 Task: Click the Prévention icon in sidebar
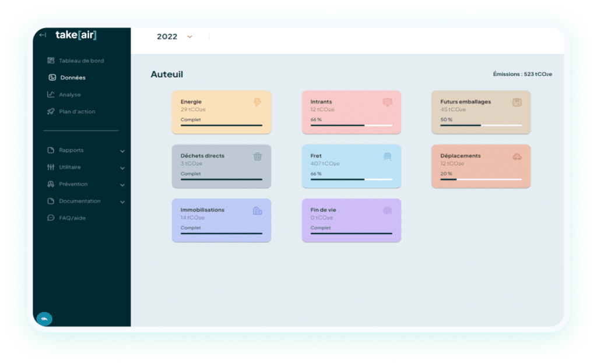tap(51, 184)
